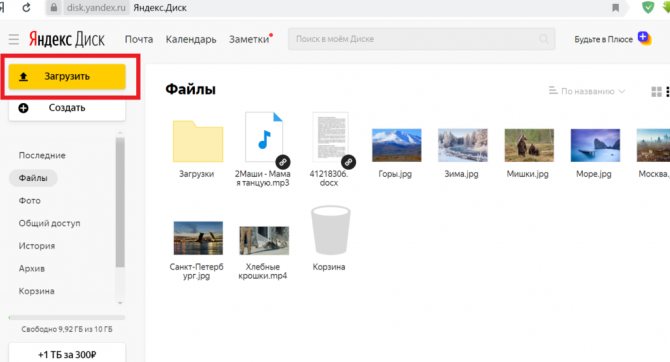Click the Мишки.jpg file name
670x362 pixels.
click(x=528, y=174)
